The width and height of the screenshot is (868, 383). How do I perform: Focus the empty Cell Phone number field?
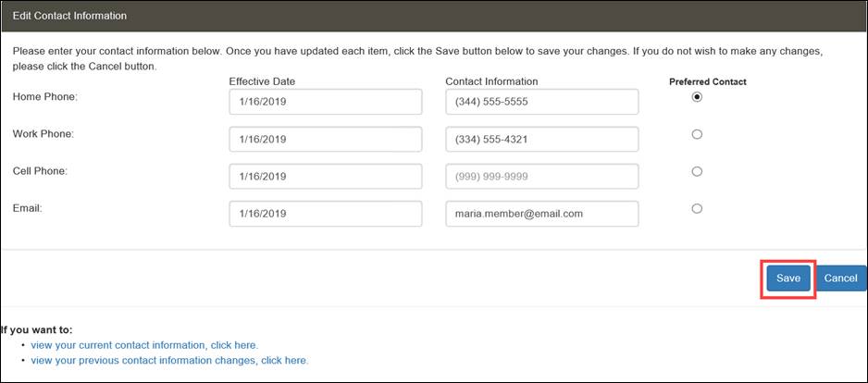click(x=542, y=177)
